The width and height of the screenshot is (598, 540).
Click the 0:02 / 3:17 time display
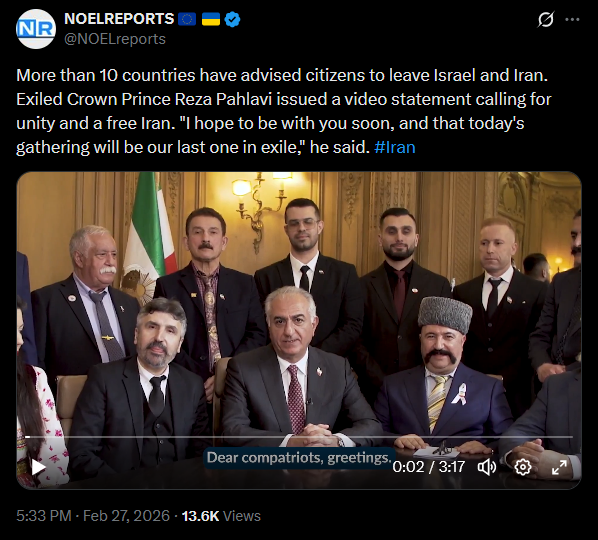tap(429, 467)
